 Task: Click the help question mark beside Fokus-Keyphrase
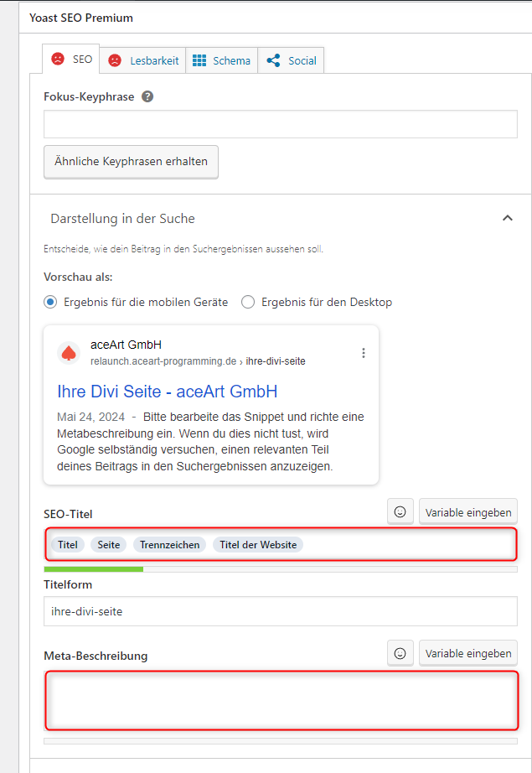[x=147, y=96]
